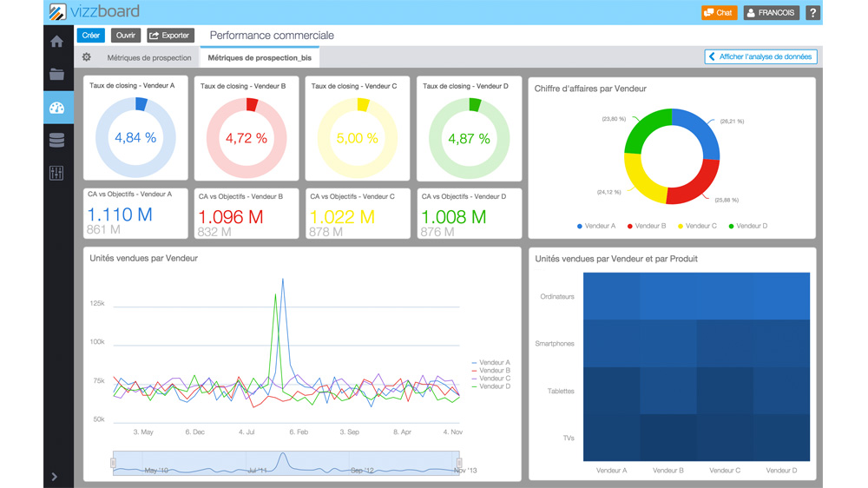Open the FRANCOIS user menu
The width and height of the screenshot is (868, 488).
(771, 13)
